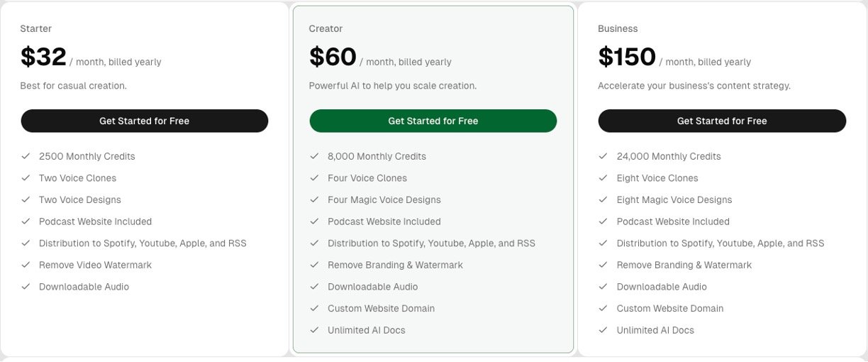868x362 pixels.
Task: Click Creator's Podcast Website Included text
Action: (x=384, y=221)
